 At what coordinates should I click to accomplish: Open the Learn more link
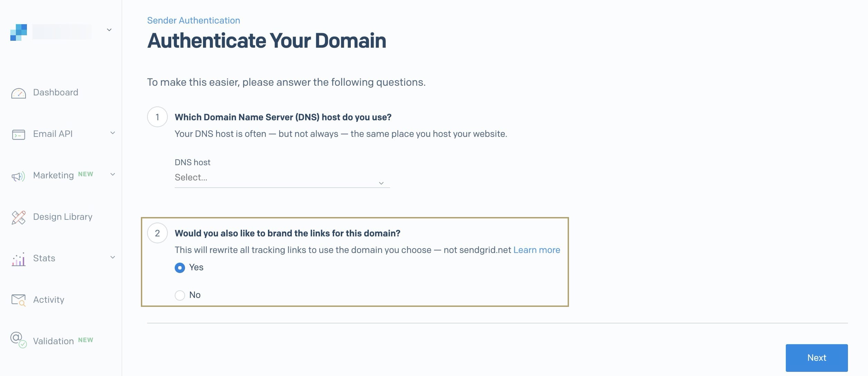coord(537,250)
